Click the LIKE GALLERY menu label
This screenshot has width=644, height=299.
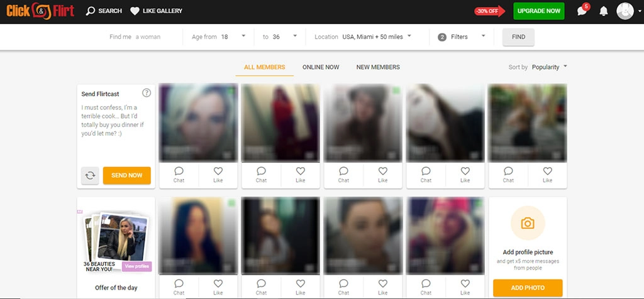point(162,11)
